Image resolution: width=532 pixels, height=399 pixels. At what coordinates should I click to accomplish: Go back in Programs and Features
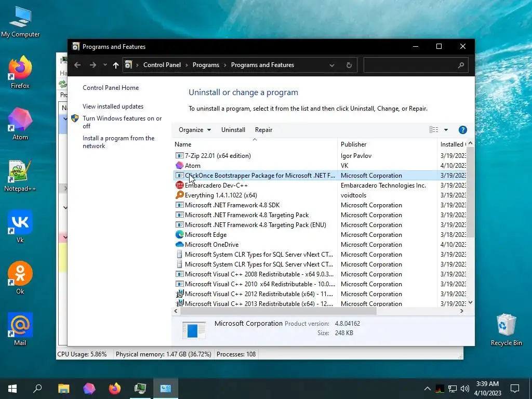[77, 65]
